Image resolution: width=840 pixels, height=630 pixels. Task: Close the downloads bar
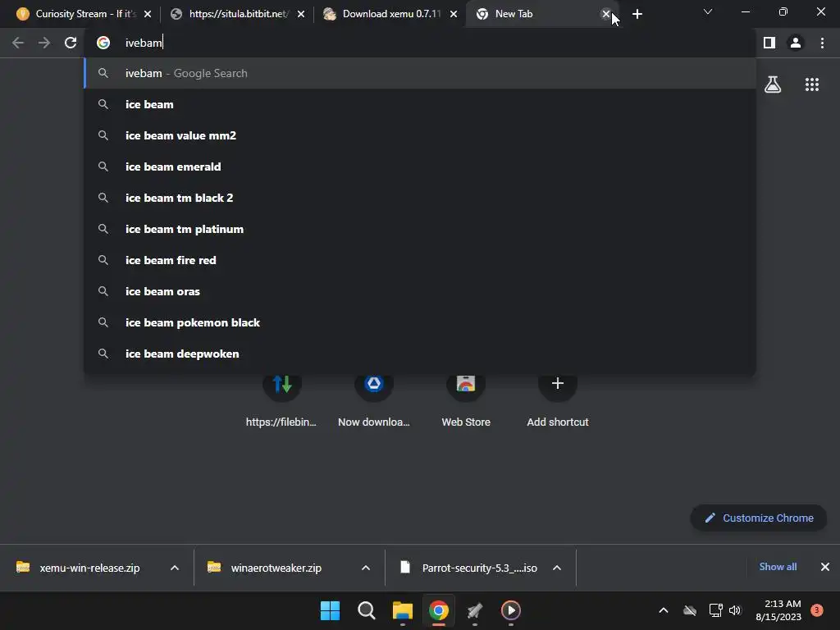pyautogui.click(x=825, y=567)
